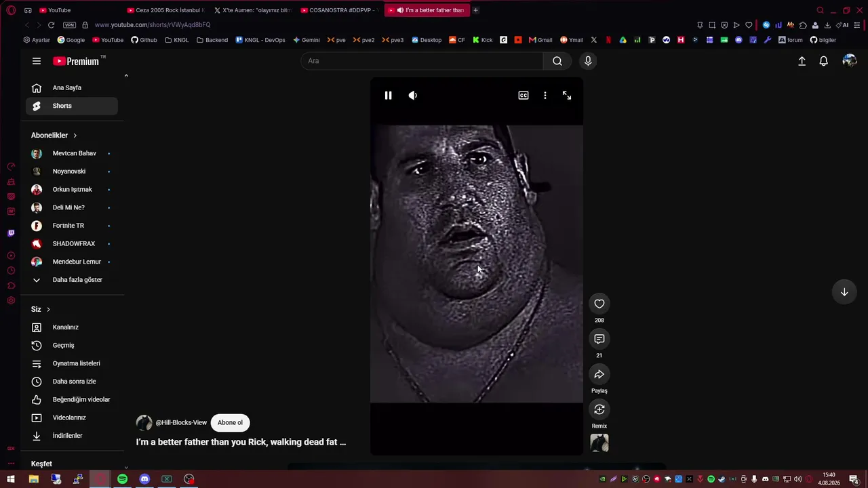
Task: Open the comments for this Short
Action: point(599,339)
